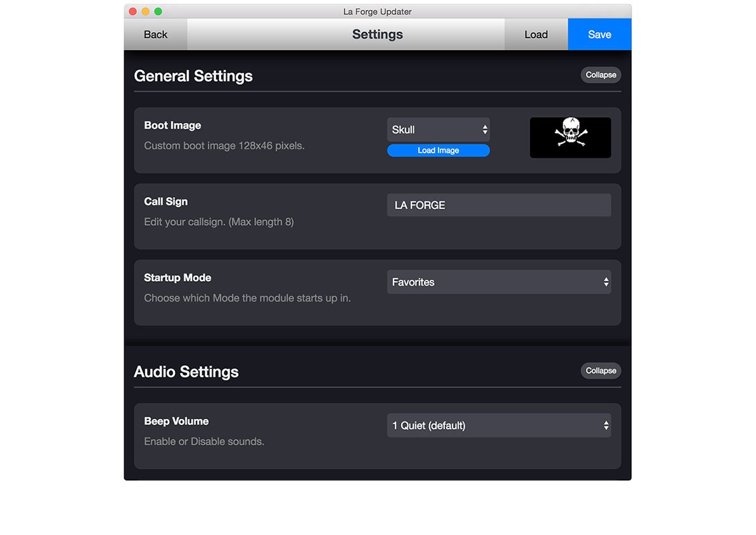Screen dimensions: 756x535
Task: Click the Settings title in header
Action: pyautogui.click(x=378, y=34)
